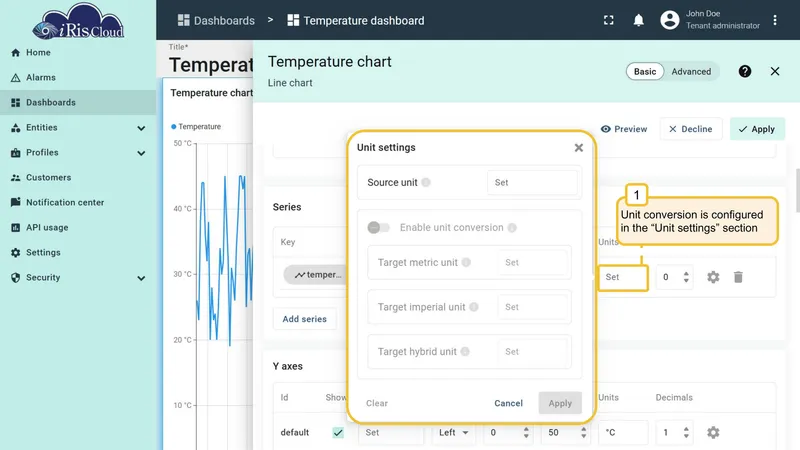This screenshot has height=450, width=800.
Task: Click the Target metric unit info icon
Action: click(x=466, y=262)
